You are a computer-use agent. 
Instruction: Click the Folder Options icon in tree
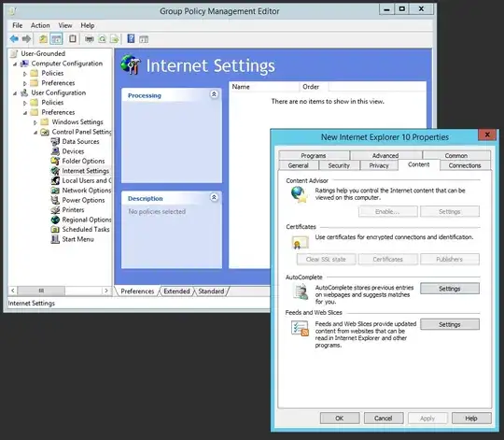(55, 161)
